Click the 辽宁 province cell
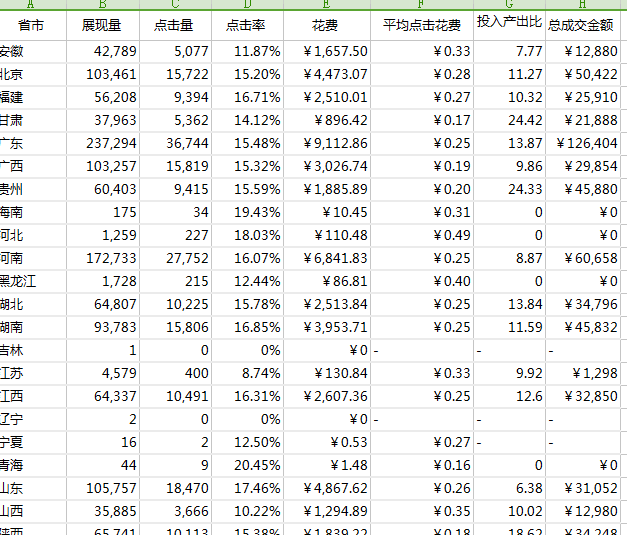Image resolution: width=627 pixels, height=535 pixels. point(33,419)
